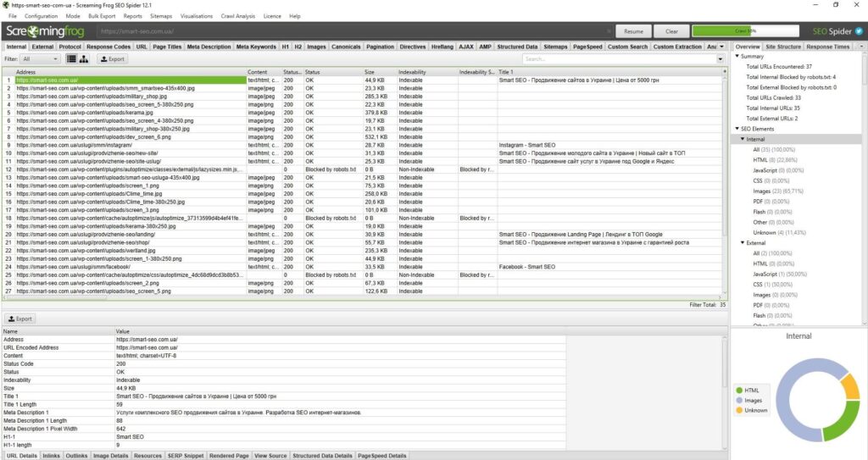Open the Sitemaps menu
The height and width of the screenshot is (460, 868).
click(x=161, y=16)
